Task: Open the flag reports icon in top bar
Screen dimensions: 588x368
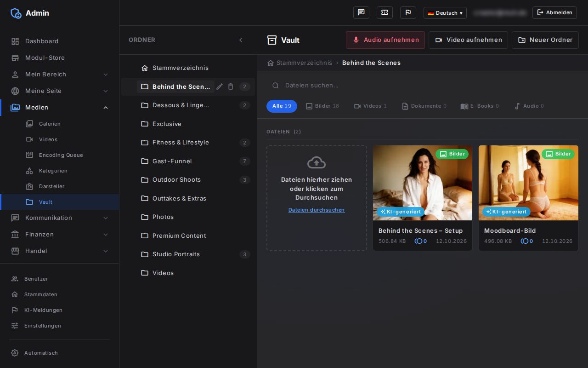Action: coord(408,13)
